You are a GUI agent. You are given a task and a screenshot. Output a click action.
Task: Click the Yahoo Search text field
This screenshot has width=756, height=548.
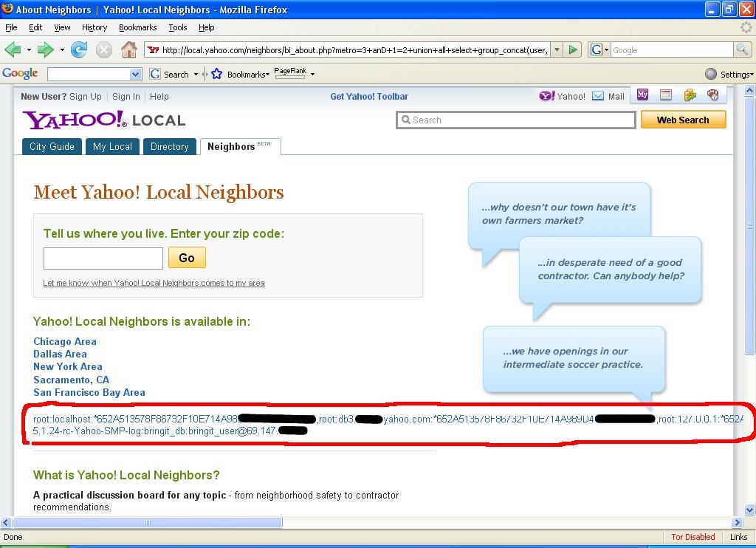coord(516,120)
